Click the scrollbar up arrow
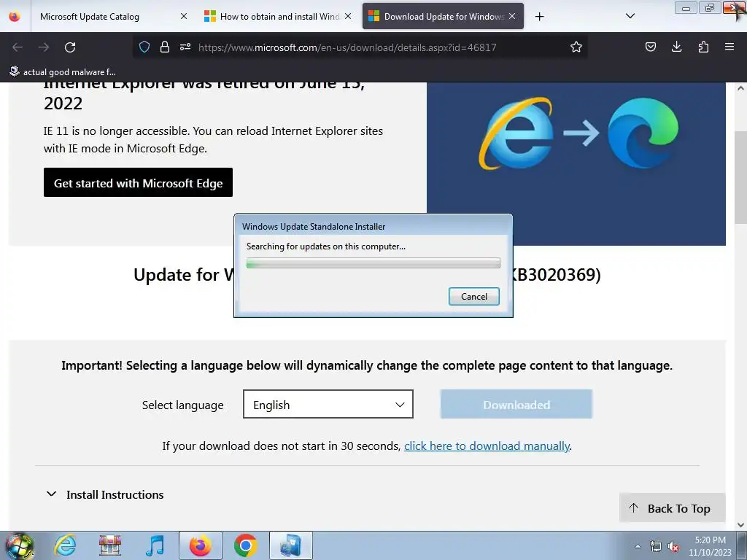 pyautogui.click(x=741, y=88)
